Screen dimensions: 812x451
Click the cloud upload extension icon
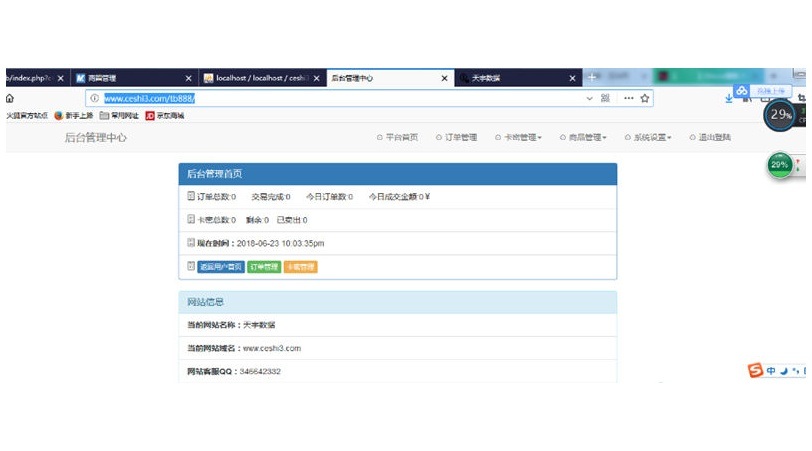742,91
